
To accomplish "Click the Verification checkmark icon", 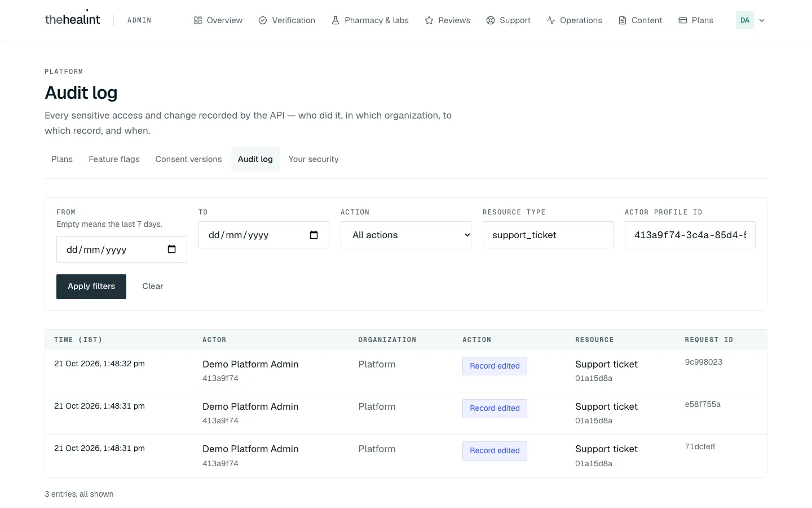I will click(x=263, y=20).
